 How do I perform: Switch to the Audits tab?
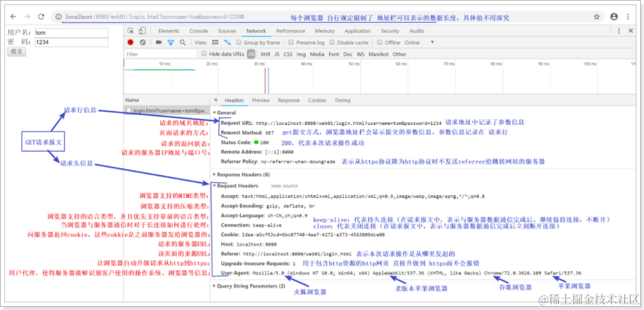[417, 31]
